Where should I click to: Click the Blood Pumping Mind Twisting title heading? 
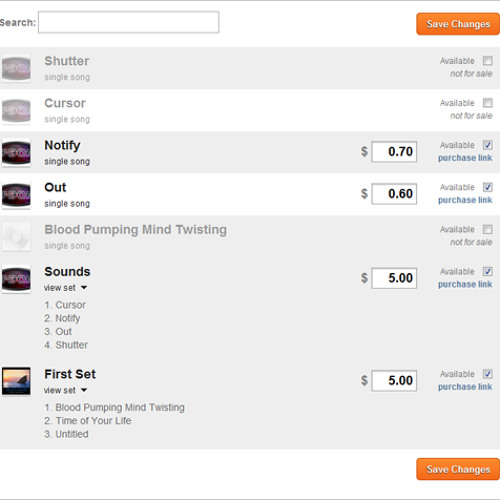coord(136,230)
